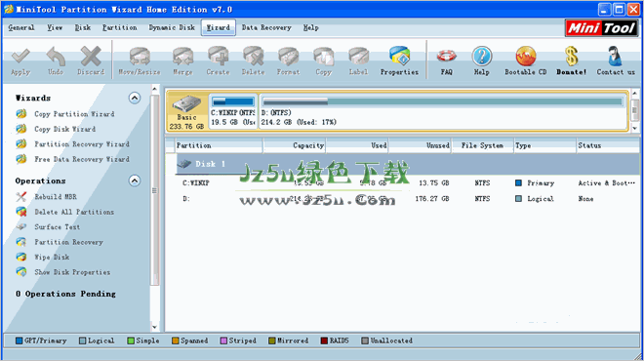
Task: Open the Dynamic Disk menu
Action: tap(172, 27)
